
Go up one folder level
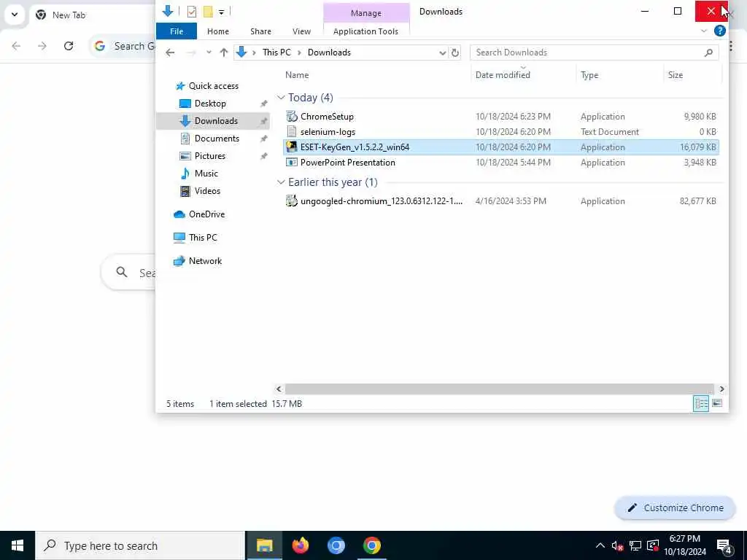223,52
